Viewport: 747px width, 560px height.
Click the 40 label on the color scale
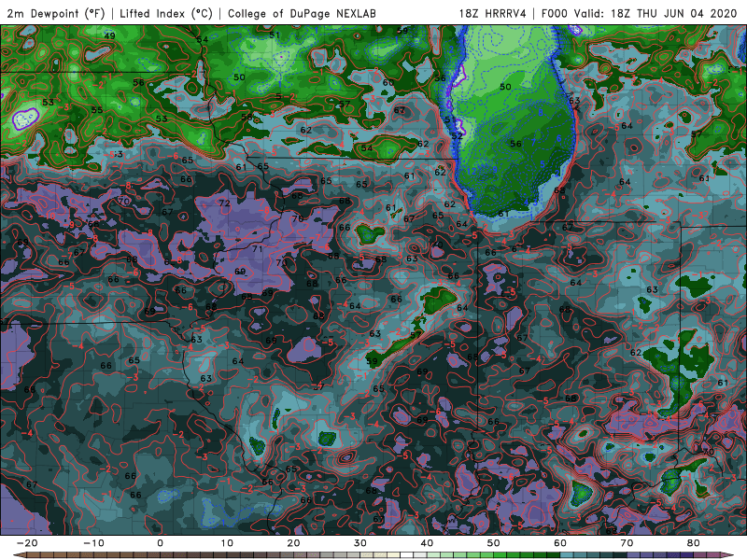pyautogui.click(x=427, y=543)
